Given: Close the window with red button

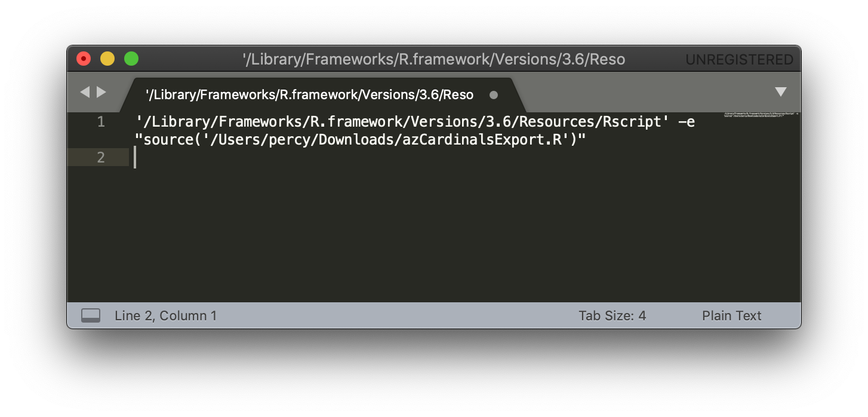Looking at the screenshot, I should coord(84,59).
